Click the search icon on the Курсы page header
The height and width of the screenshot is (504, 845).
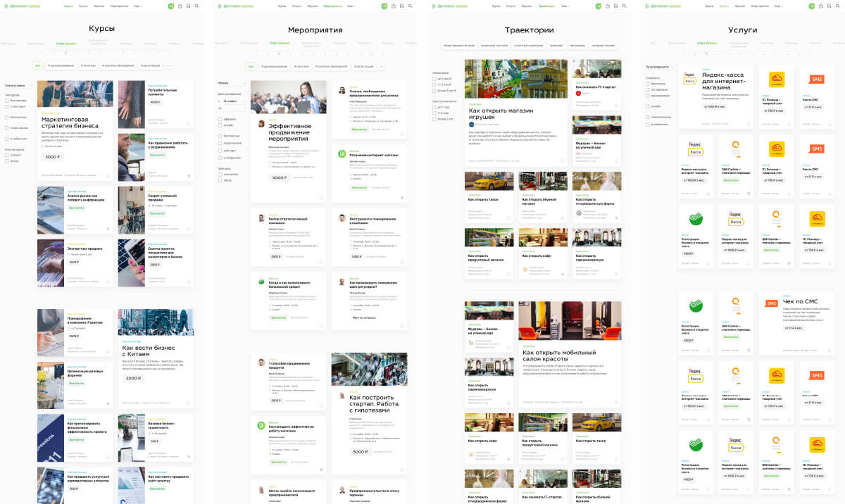[x=196, y=6]
